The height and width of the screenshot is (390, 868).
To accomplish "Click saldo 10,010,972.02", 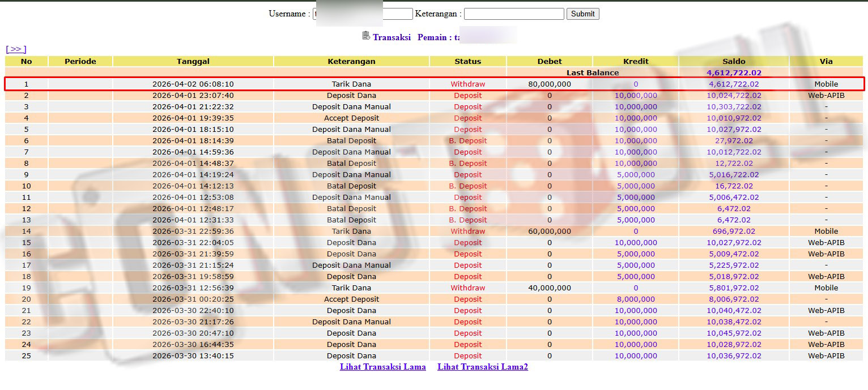I will 734,118.
